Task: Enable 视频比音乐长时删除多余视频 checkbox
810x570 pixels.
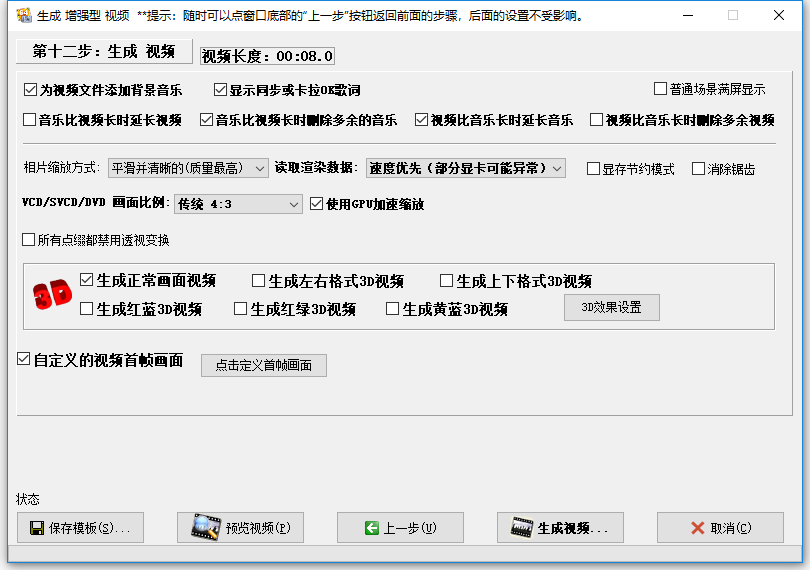Action: (x=596, y=120)
